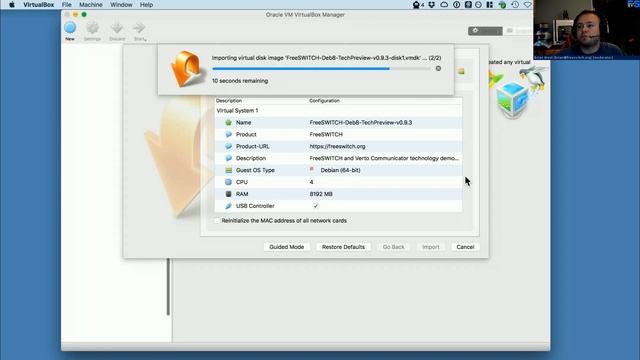
Task: Click the Debian (64-bit) OS type value
Action: tap(340, 170)
